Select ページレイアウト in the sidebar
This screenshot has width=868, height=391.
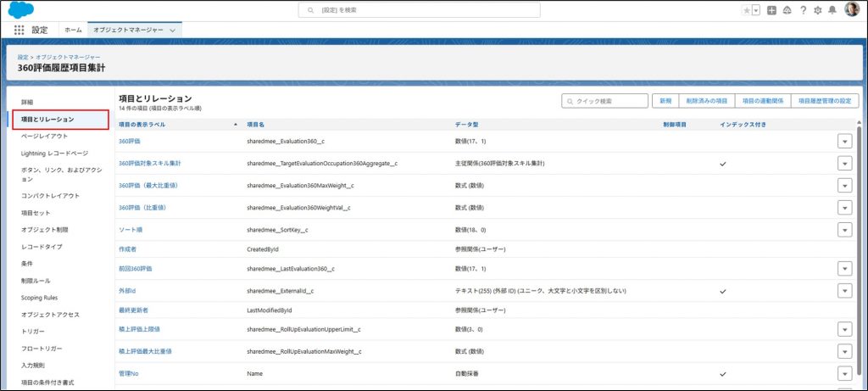tap(44, 136)
